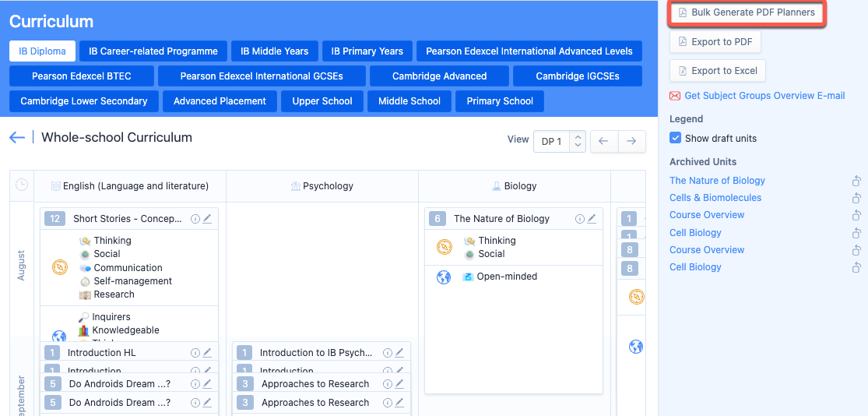
Task: Click info icon on The Nature of Biology unit
Action: (x=580, y=219)
